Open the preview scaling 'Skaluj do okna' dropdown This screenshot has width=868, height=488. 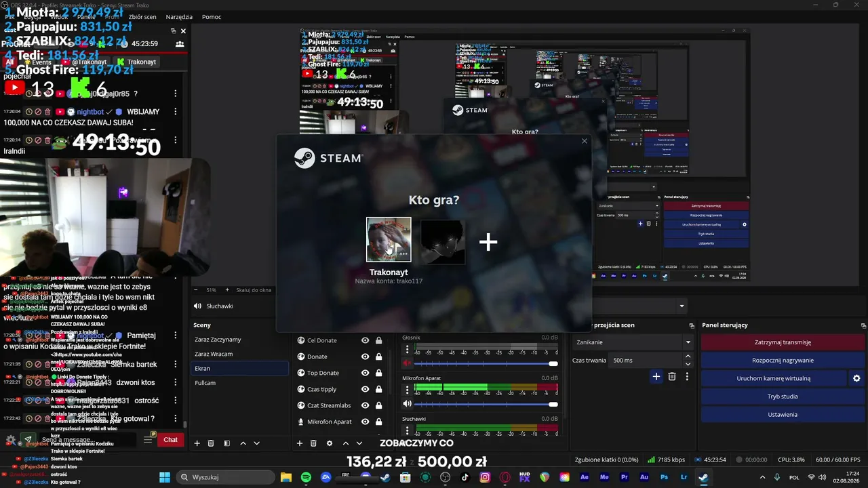click(x=254, y=290)
